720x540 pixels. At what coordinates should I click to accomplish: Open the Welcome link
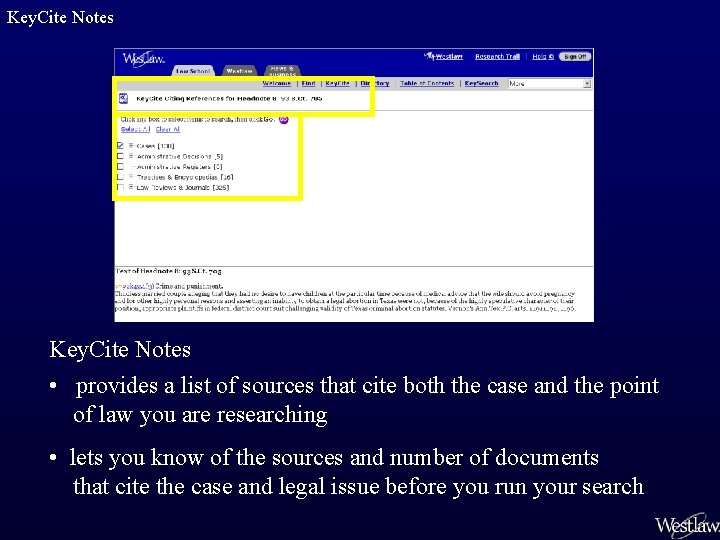[x=277, y=83]
